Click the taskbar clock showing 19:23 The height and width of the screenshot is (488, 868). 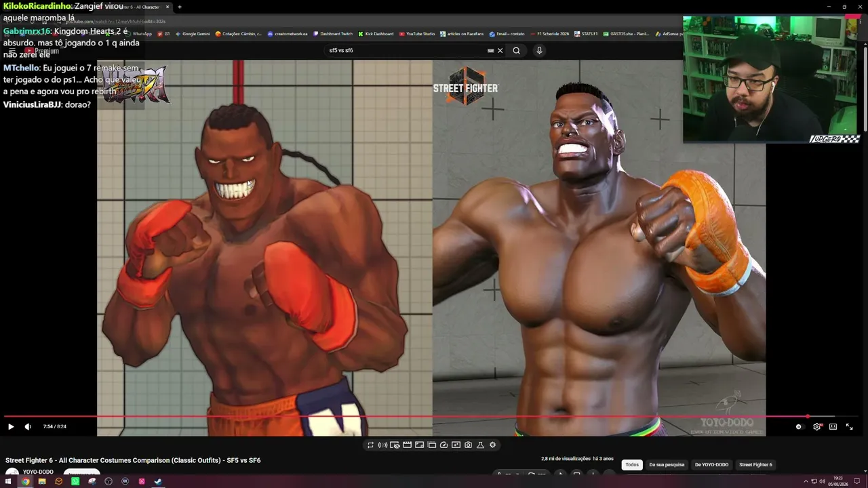(838, 482)
